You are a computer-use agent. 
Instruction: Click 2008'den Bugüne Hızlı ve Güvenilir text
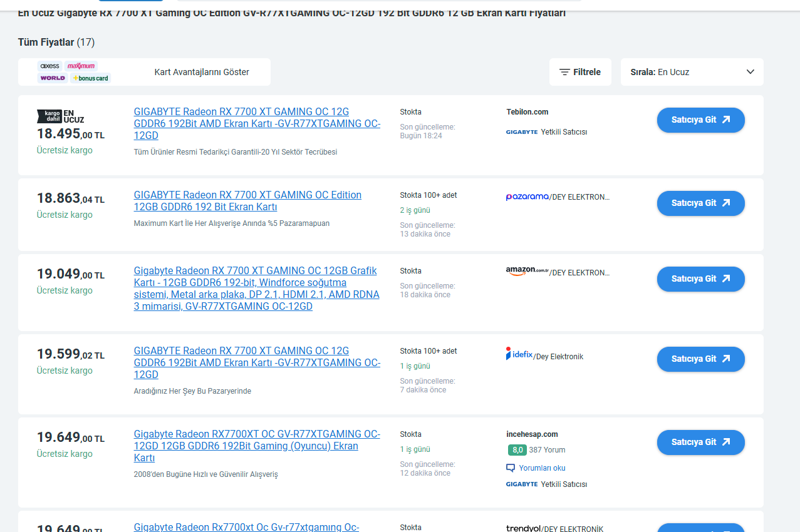pos(205,474)
